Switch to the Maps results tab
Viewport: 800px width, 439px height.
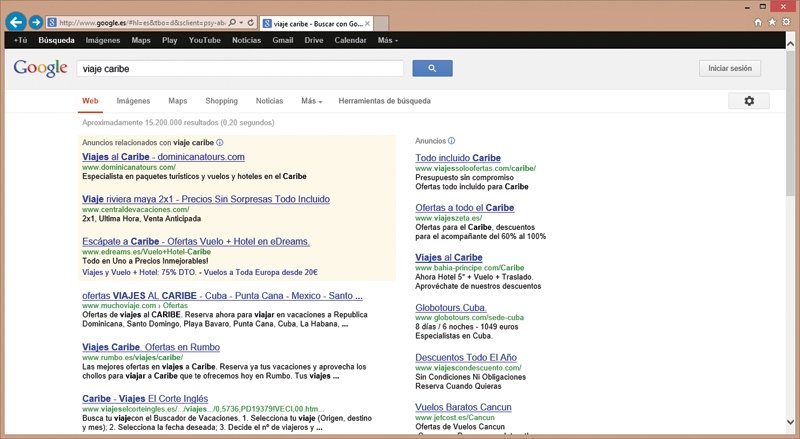tap(178, 101)
